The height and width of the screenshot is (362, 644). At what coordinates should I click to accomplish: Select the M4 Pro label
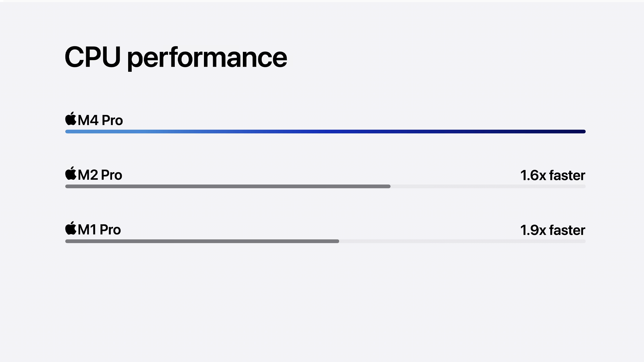coord(100,120)
